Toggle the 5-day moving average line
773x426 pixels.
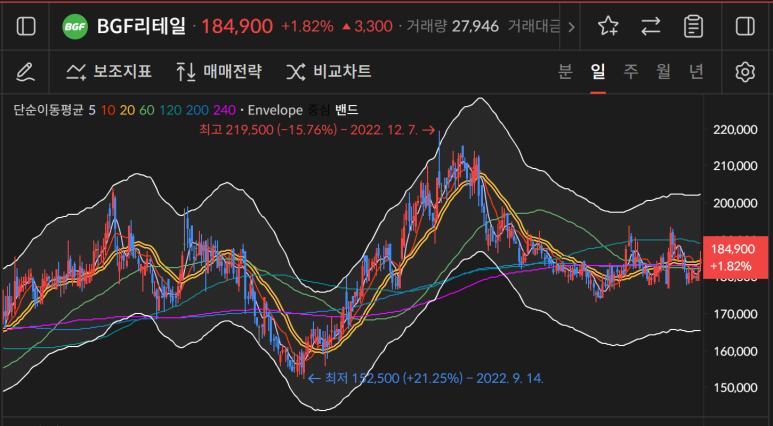click(92, 110)
